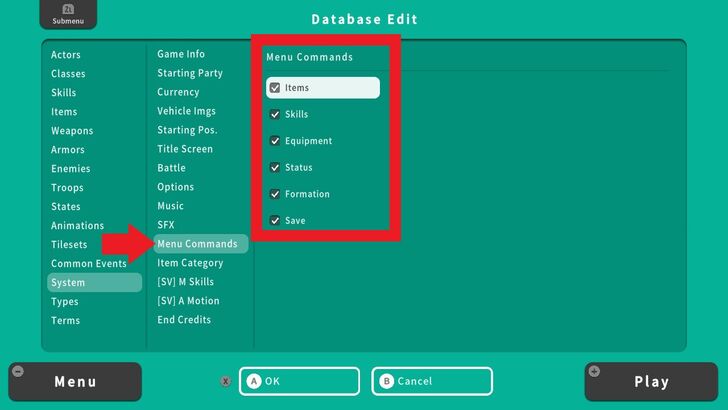Click the plus icon on Play button
The image size is (728, 410).
pyautogui.click(x=594, y=371)
